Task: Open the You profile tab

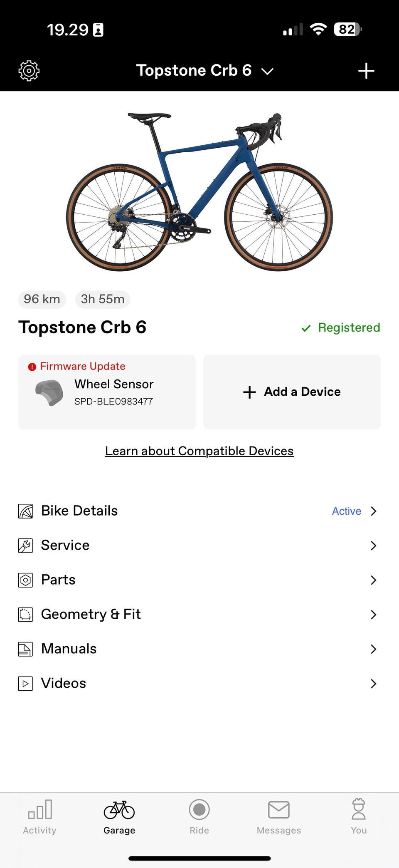Action: 358,816
